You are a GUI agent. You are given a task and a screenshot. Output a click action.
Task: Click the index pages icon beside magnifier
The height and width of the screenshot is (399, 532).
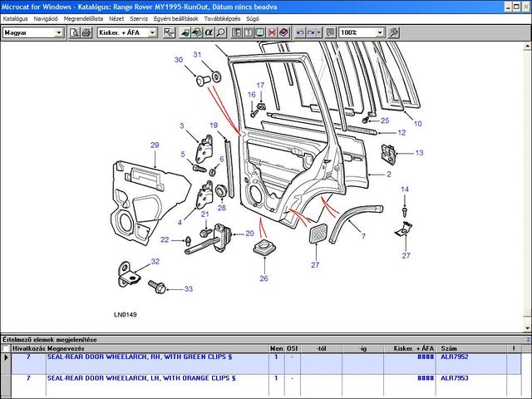point(236,32)
